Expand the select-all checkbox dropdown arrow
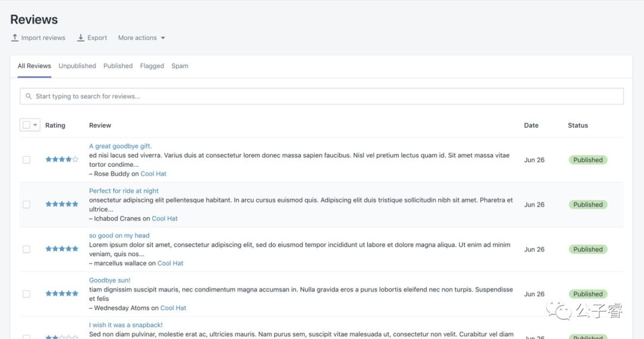Viewport: 644px width, 339px height. tap(35, 125)
